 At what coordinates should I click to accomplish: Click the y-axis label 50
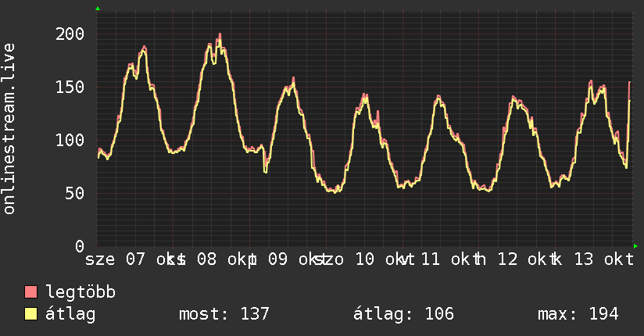click(75, 193)
